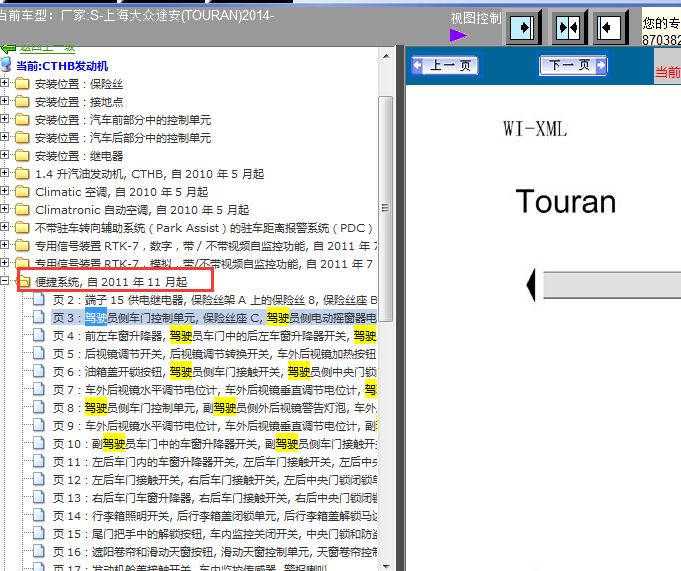Viewport: 681px width, 571px height.
Task: Click folder icon of 安装位置:继电器
Action: (x=22, y=155)
